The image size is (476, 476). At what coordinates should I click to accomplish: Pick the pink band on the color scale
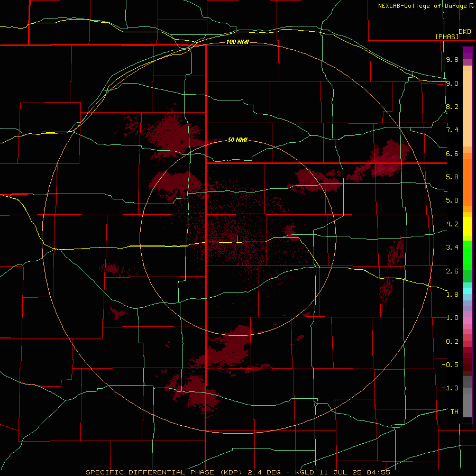tap(467, 321)
